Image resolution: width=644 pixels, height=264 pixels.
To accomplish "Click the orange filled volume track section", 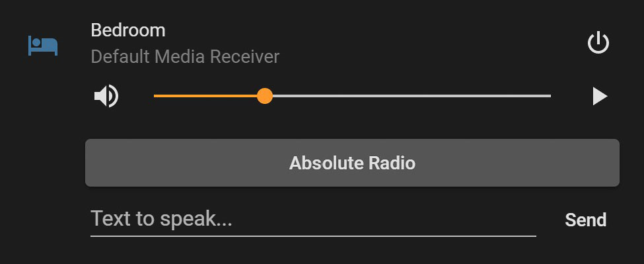I will pos(205,96).
